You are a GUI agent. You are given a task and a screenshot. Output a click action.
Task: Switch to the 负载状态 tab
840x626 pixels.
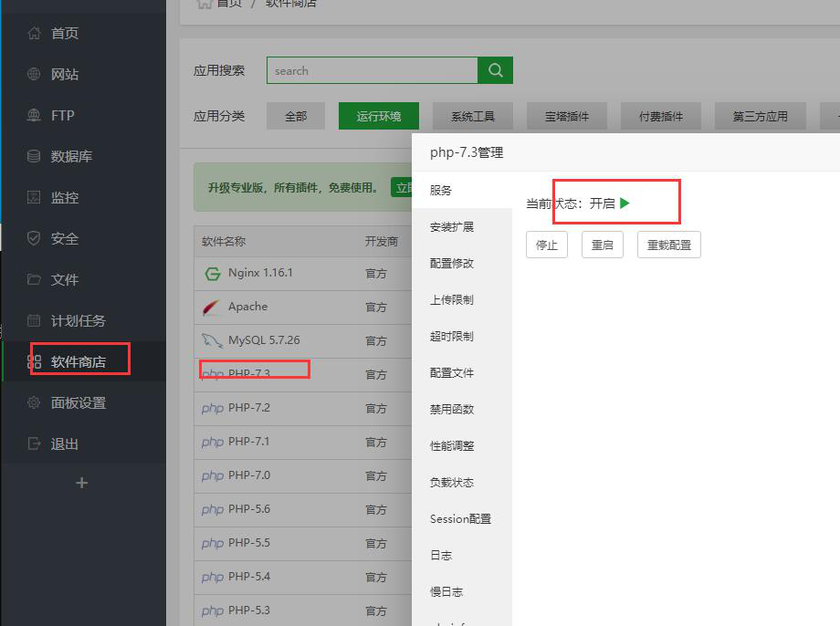[x=462, y=482]
